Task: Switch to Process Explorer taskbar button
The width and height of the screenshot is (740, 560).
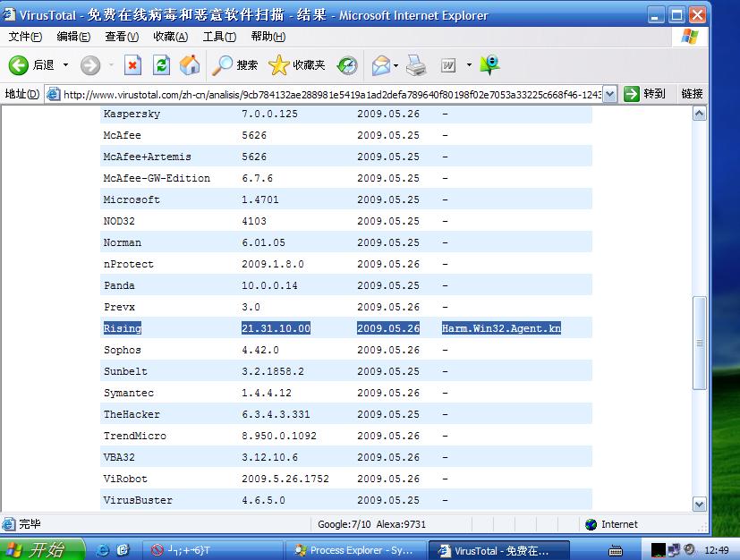Action: point(355,550)
